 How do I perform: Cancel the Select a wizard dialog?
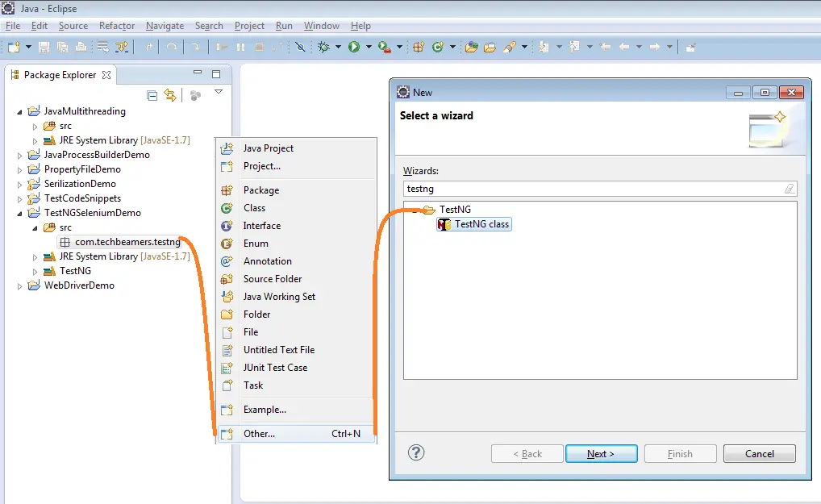coord(758,453)
